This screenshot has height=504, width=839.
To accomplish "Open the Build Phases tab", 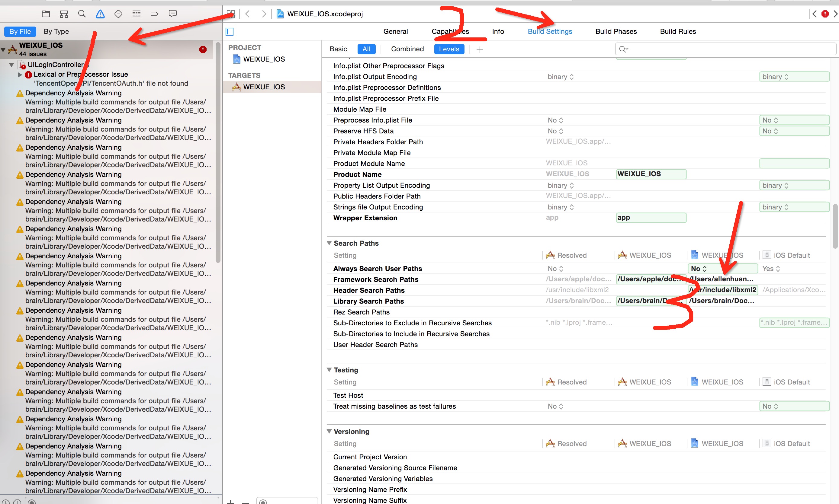I will click(x=616, y=32).
